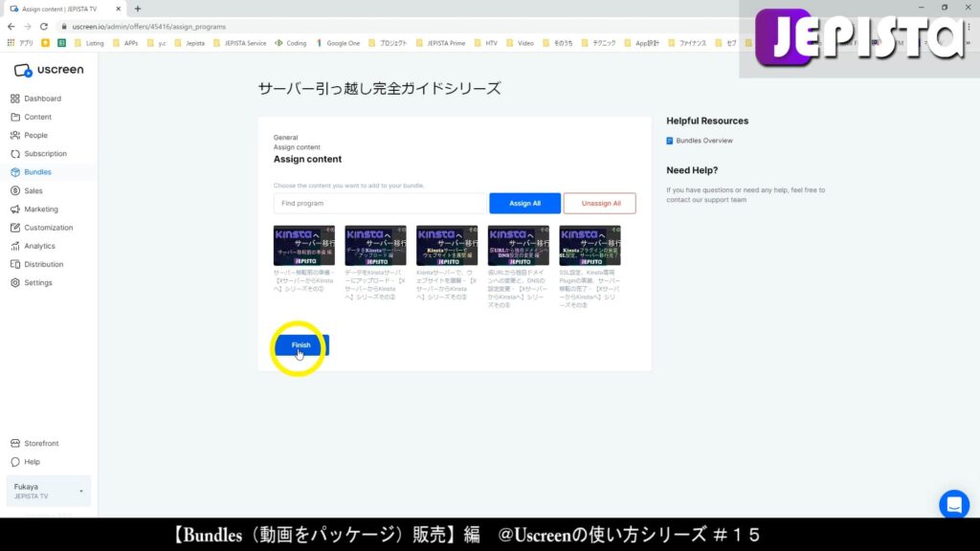Close the Assign content browser tab

(x=118, y=9)
